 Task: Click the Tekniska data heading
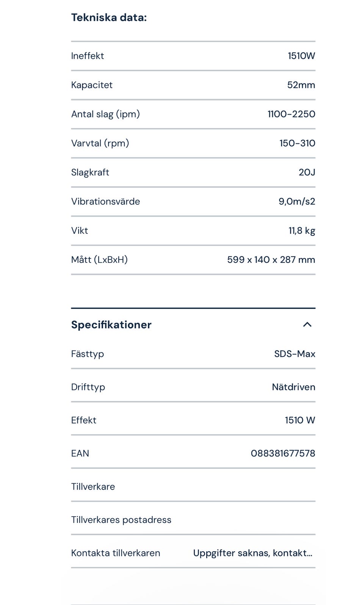pyautogui.click(x=109, y=17)
